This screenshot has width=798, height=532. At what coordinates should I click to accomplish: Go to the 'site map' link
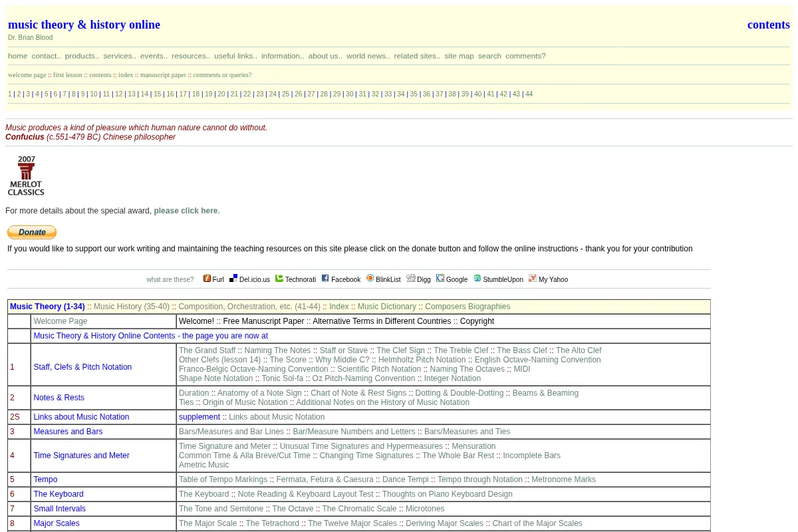pyautogui.click(x=459, y=56)
